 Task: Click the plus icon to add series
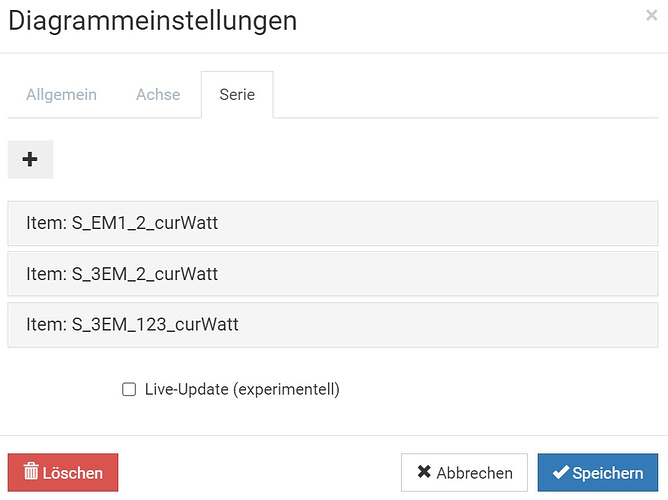coord(30,160)
